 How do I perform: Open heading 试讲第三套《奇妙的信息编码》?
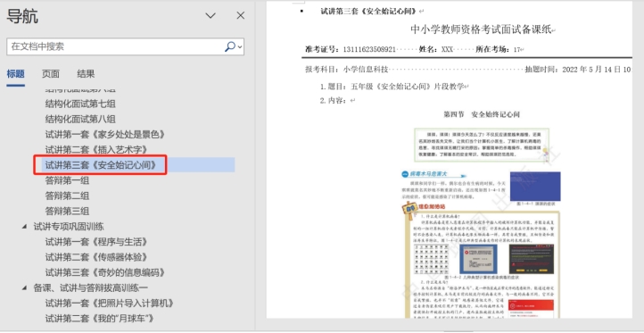[x=105, y=272]
